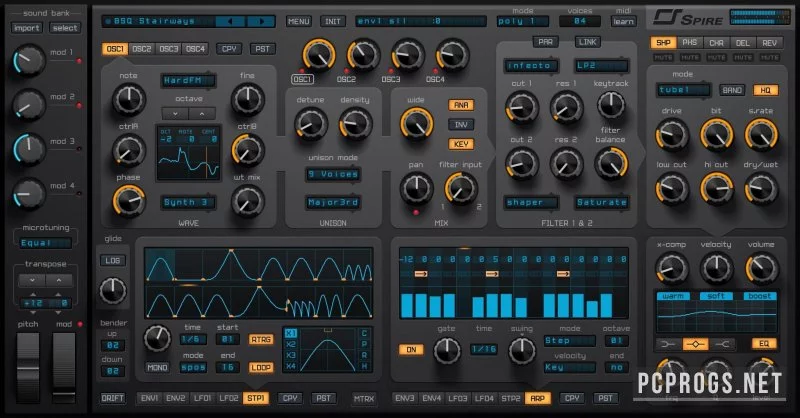The image size is (800, 418).
Task: Switch to the OSC3 tab
Action: pos(168,49)
